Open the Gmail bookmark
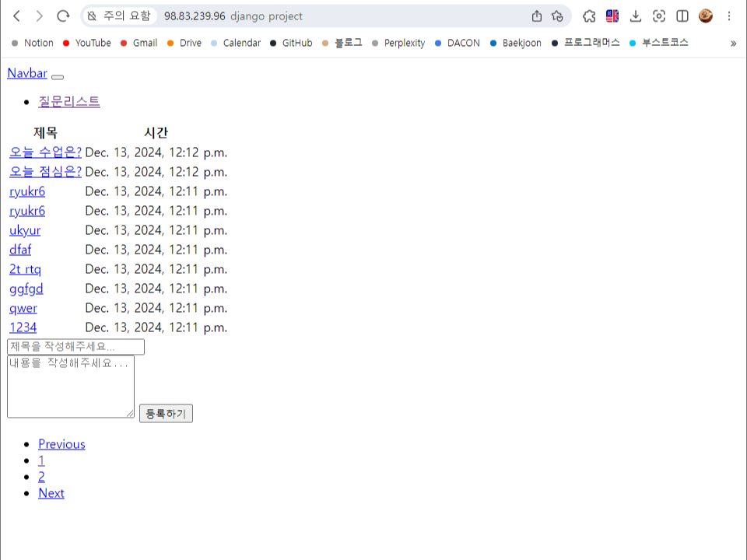The width and height of the screenshot is (747, 560). click(139, 43)
